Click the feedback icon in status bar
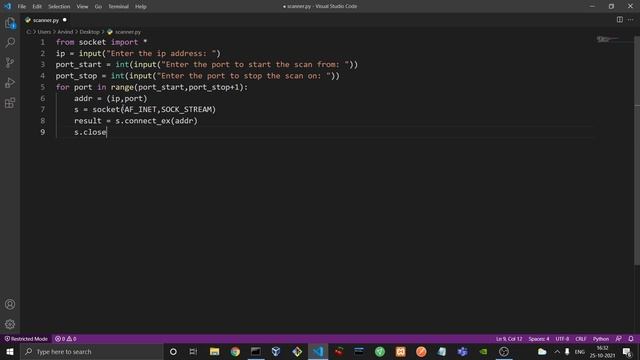The image size is (640, 360). [619, 339]
